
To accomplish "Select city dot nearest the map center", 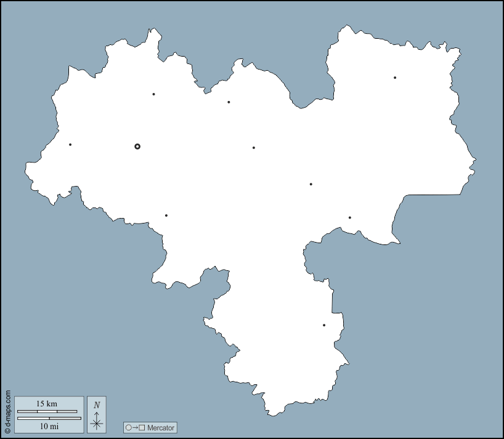I will point(254,148).
